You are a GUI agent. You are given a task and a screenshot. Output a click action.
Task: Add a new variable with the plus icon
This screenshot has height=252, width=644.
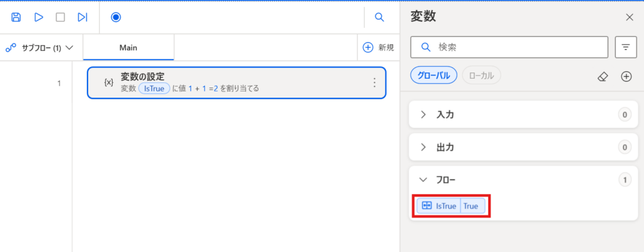point(626,77)
